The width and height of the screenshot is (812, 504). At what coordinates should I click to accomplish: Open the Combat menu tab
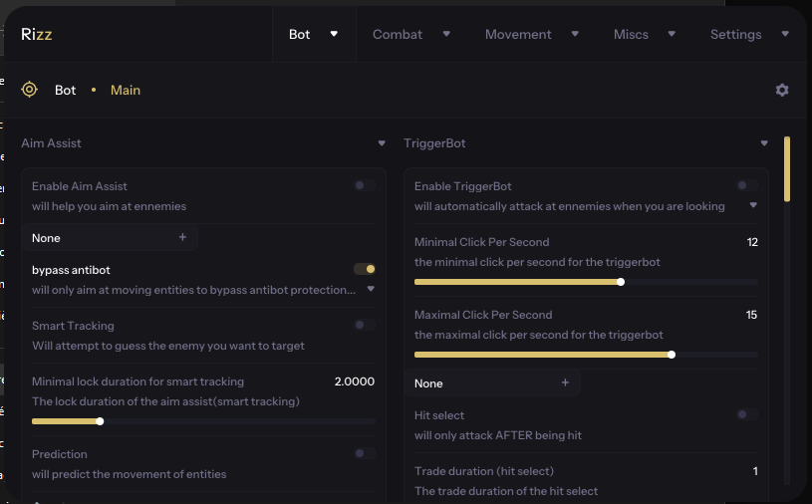coord(398,34)
